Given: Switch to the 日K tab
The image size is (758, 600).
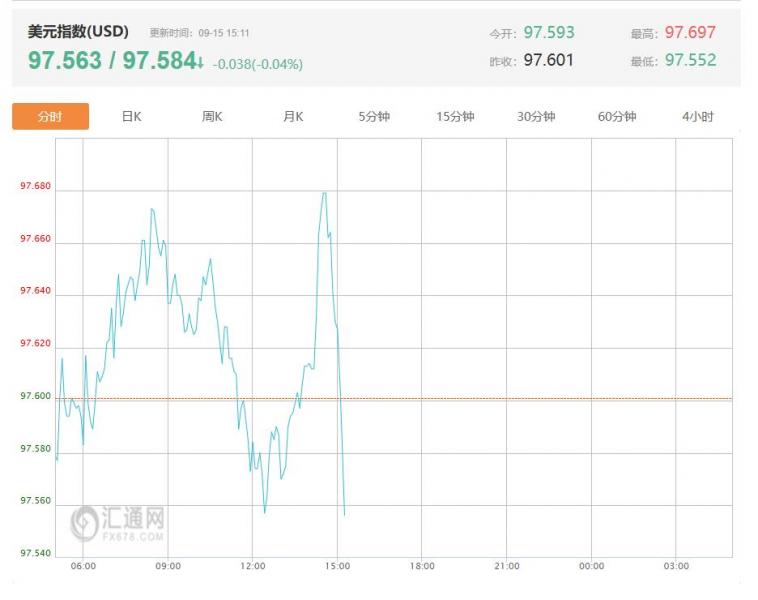Looking at the screenshot, I should pos(131,117).
